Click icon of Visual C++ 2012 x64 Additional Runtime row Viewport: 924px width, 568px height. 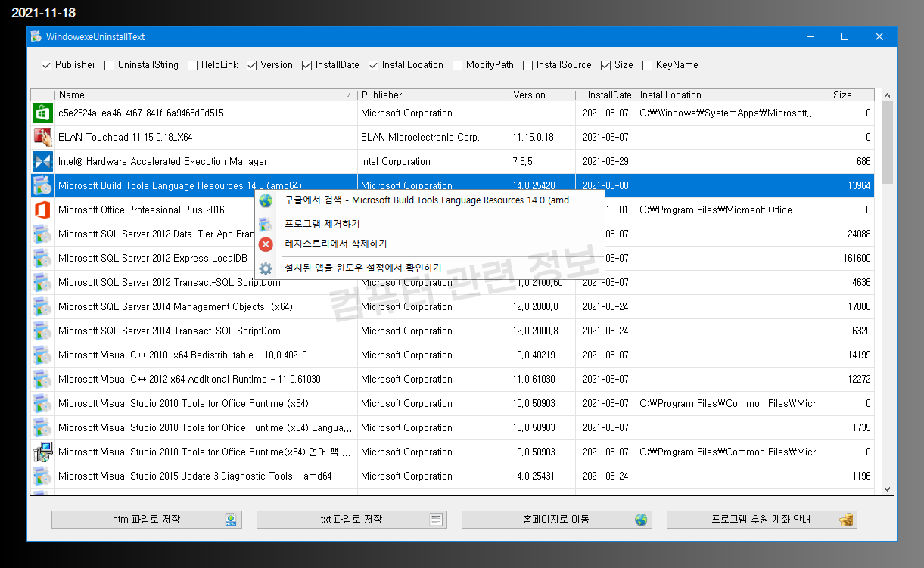(42, 380)
